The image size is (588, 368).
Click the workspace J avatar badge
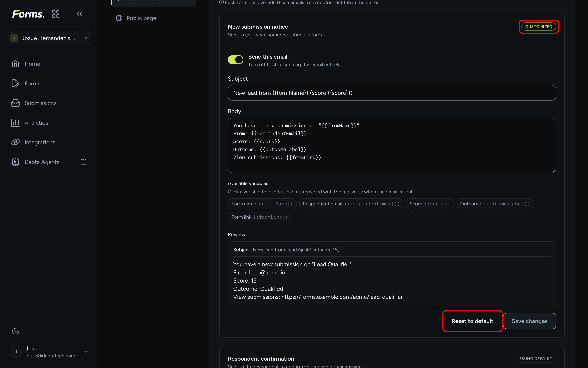14,38
